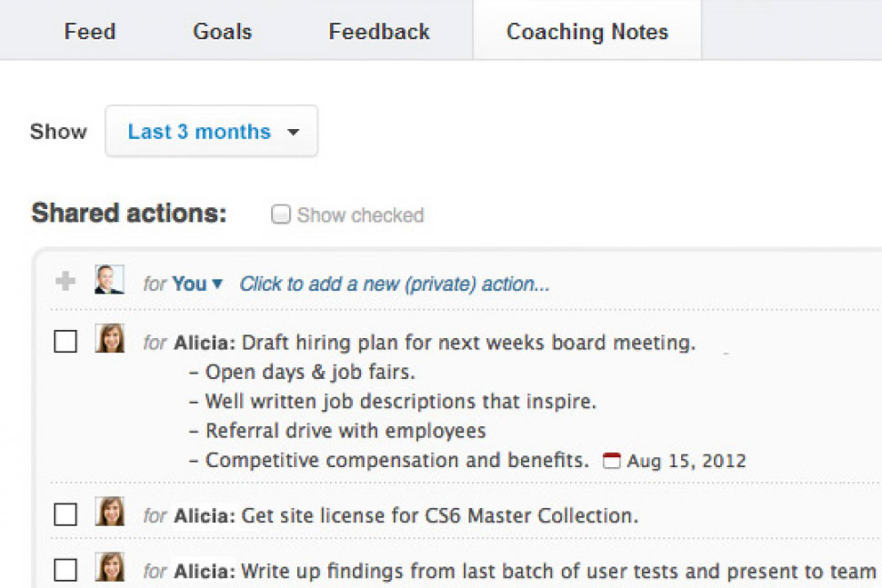The height and width of the screenshot is (588, 882).
Task: Check off the CS6 Master Collection action
Action: tap(65, 515)
